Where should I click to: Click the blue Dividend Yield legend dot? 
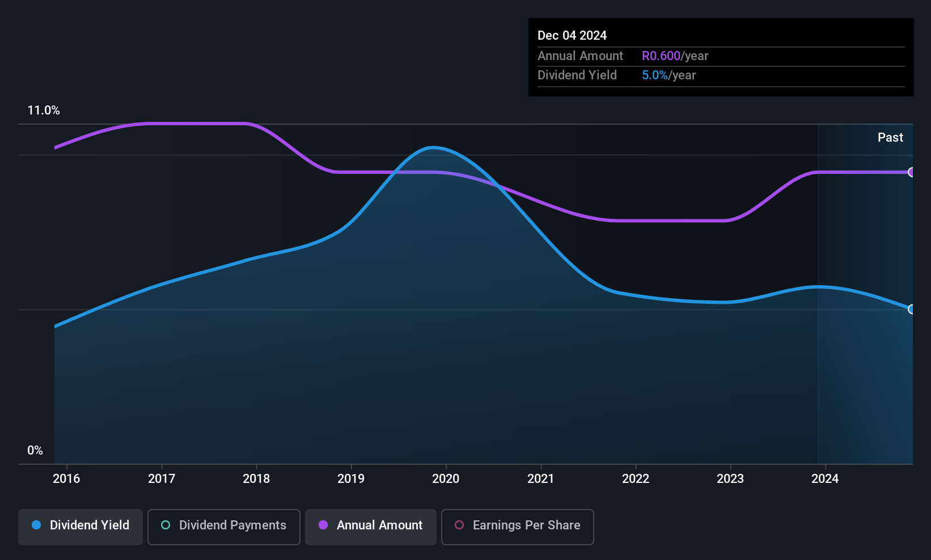pos(36,525)
